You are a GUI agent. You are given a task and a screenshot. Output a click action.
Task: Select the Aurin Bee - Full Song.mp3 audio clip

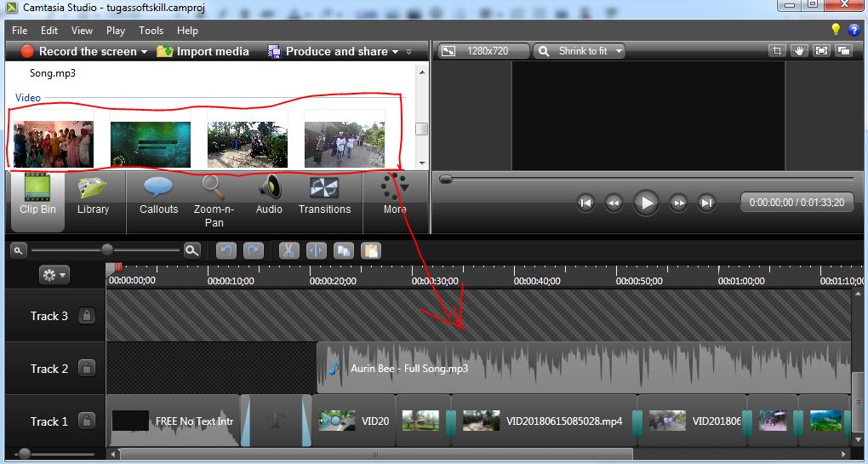click(584, 368)
